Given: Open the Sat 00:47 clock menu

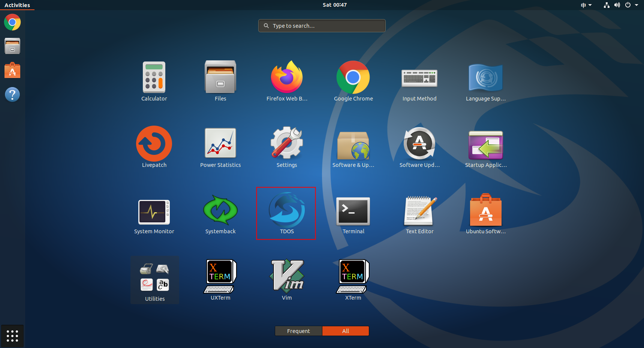Looking at the screenshot, I should pyautogui.click(x=335, y=5).
